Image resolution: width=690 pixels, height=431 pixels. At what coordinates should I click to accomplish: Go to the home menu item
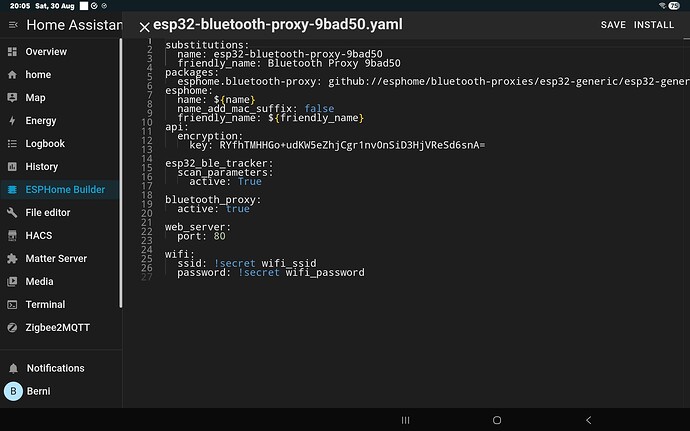pos(59,75)
